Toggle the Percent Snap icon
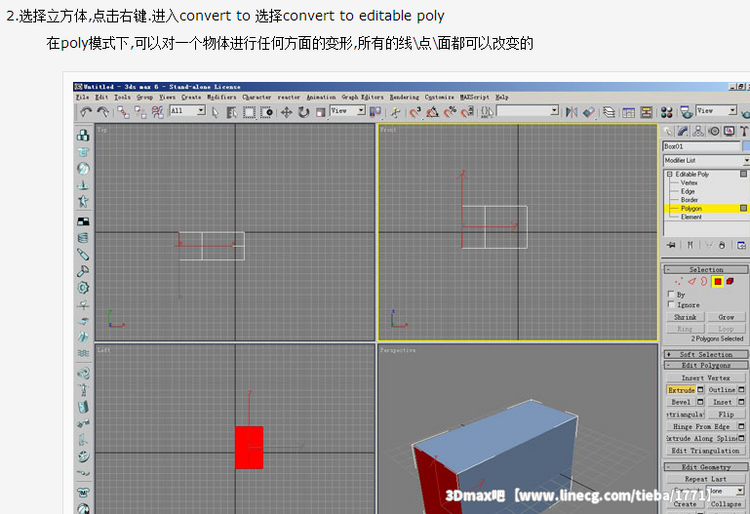The image size is (750, 514). click(x=450, y=112)
